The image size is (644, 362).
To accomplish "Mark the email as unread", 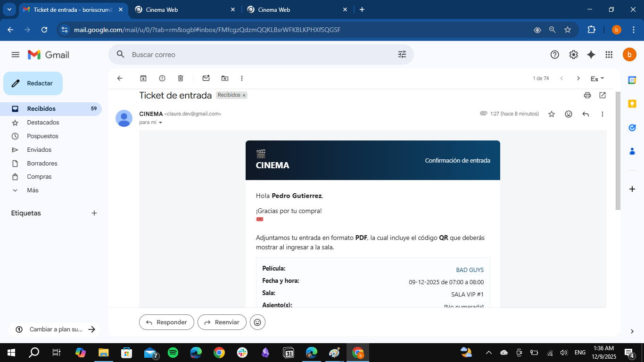I will click(206, 78).
